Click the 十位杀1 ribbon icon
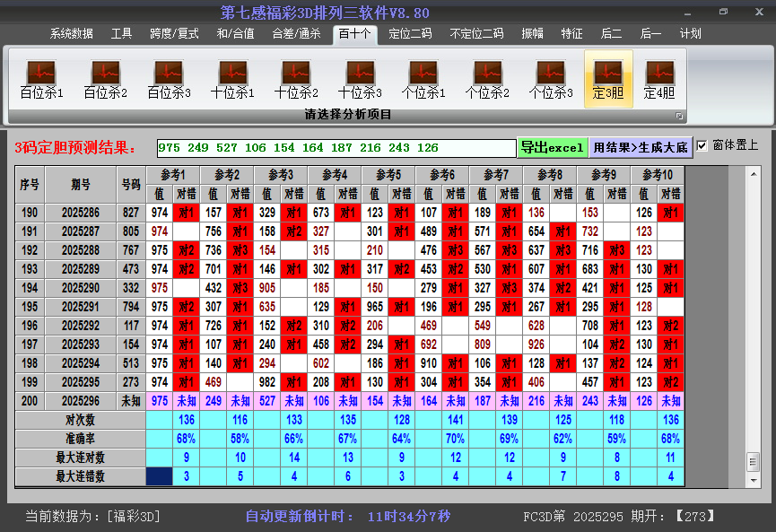The image size is (776, 532). (x=232, y=79)
